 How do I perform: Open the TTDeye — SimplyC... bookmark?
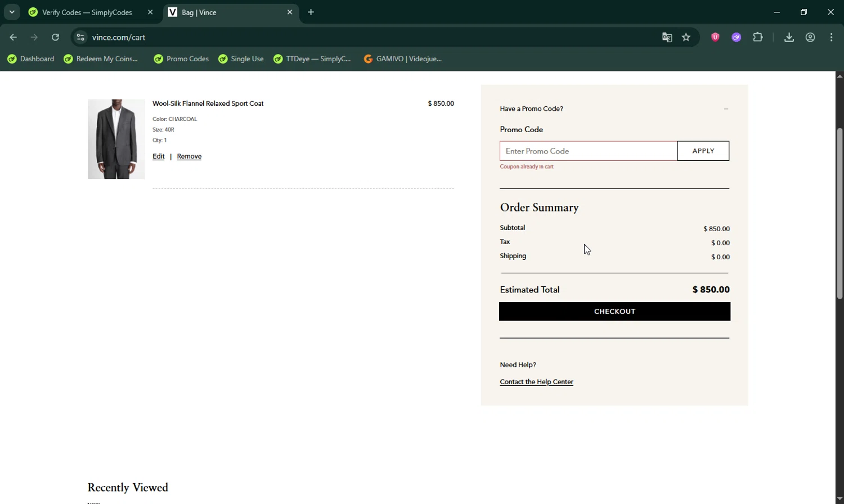coord(312,59)
